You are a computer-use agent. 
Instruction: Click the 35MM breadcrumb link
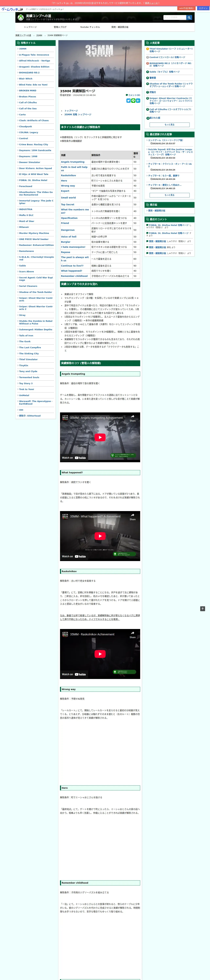click(39, 35)
